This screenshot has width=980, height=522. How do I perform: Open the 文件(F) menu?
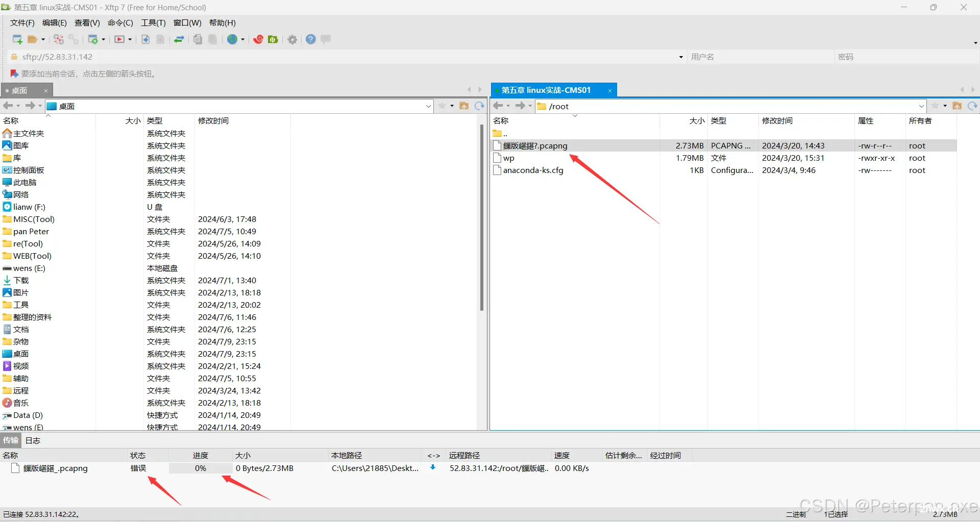coord(22,23)
